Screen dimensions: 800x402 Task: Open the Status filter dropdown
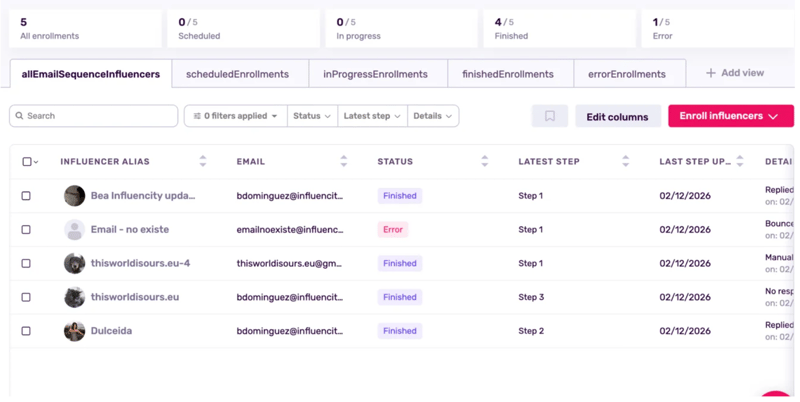(312, 116)
